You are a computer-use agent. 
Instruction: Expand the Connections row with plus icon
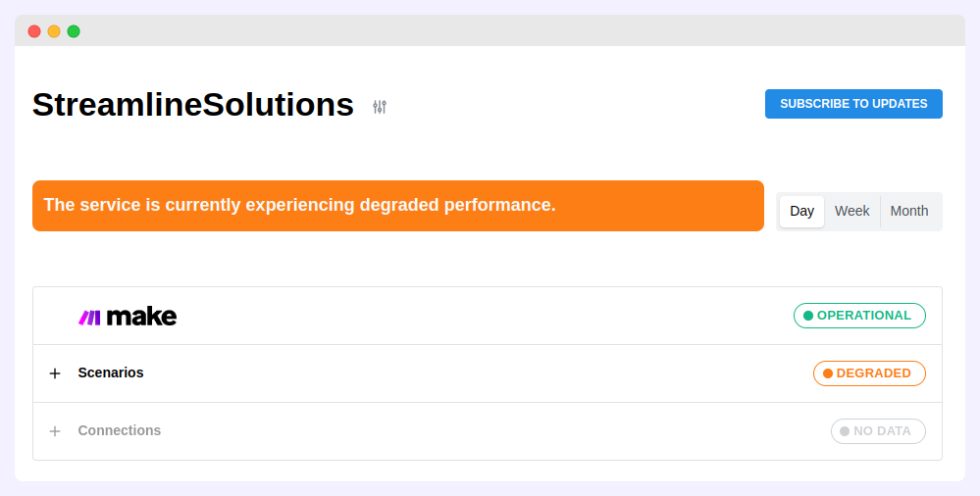click(x=55, y=431)
